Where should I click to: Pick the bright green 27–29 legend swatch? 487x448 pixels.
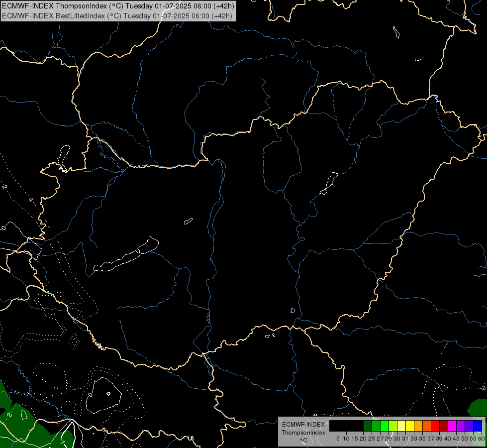[385, 426]
